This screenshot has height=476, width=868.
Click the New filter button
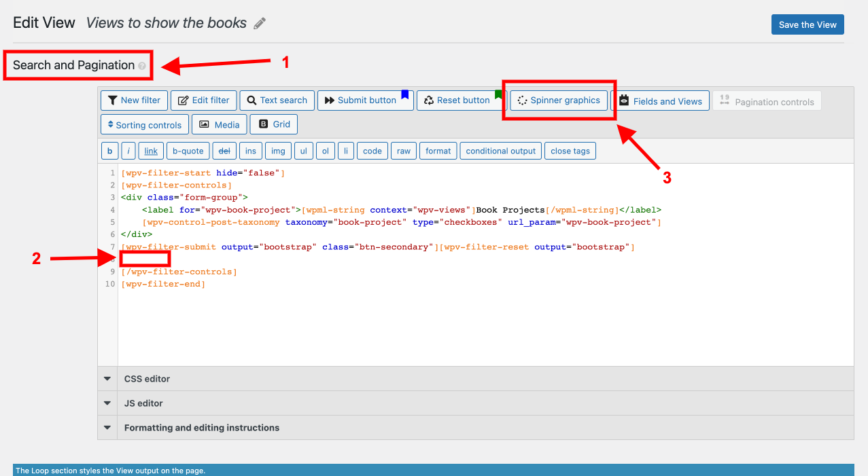[134, 100]
